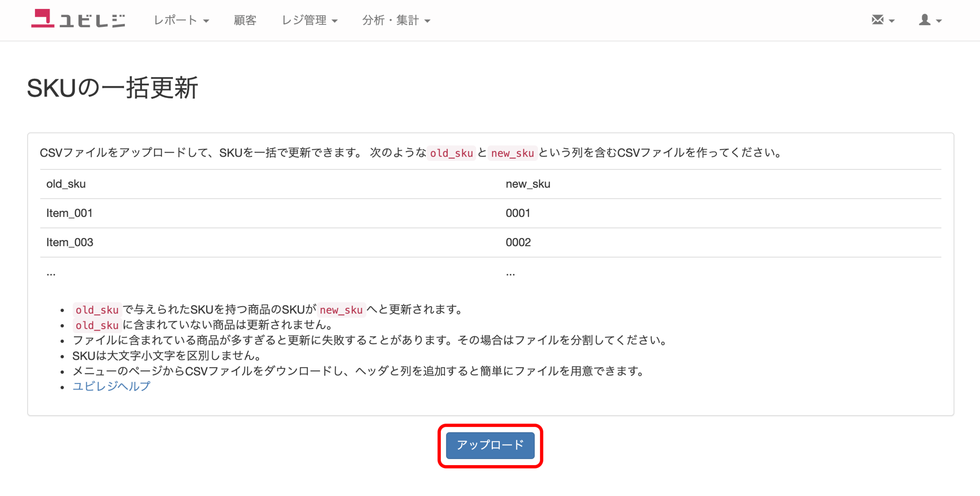The image size is (980, 496).
Task: Open the ユビレジヘルプ link
Action: click(x=111, y=386)
